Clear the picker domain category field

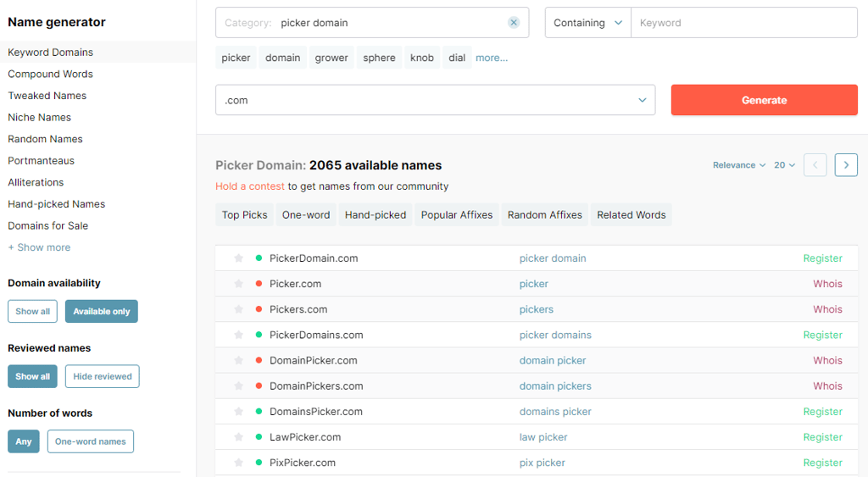pyautogui.click(x=514, y=23)
